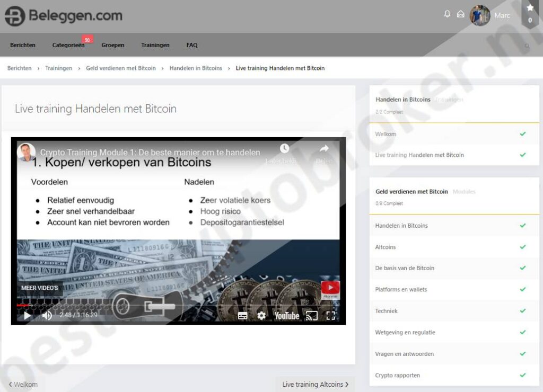Open the search magnifier icon
Viewport: 543px width, 392px height.
click(x=527, y=46)
